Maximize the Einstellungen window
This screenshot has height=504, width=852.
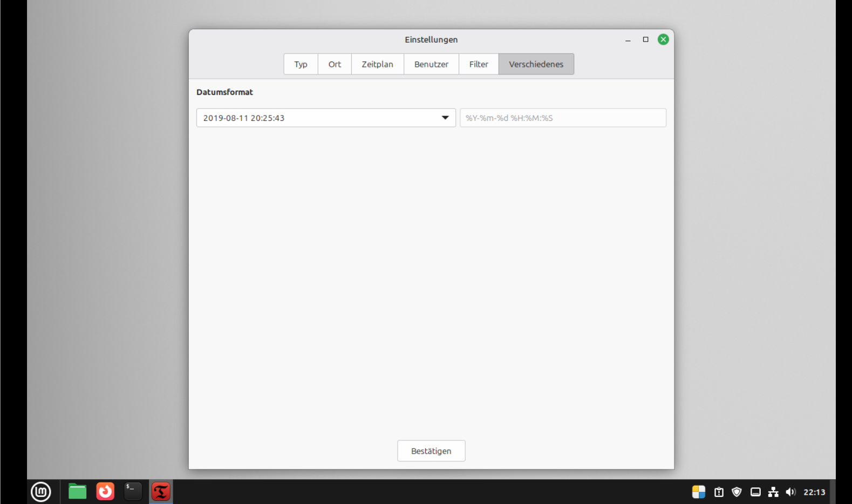tap(645, 39)
